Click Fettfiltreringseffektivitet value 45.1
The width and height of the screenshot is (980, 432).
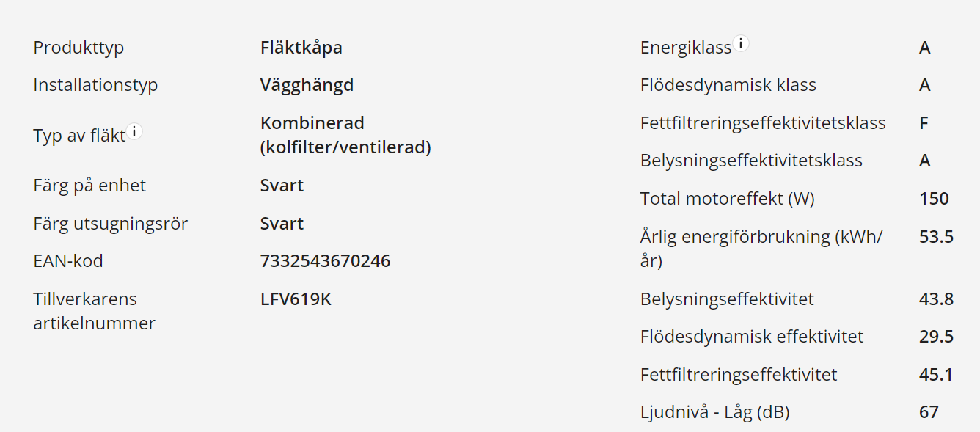(x=936, y=375)
